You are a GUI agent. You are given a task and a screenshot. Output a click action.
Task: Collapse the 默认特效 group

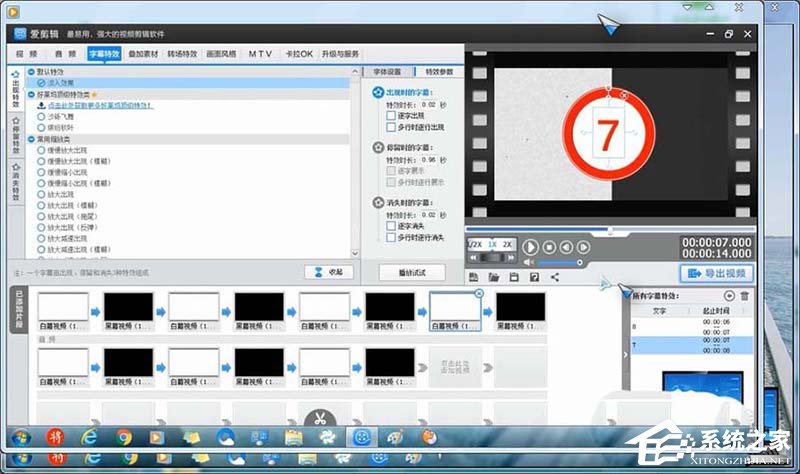point(32,72)
